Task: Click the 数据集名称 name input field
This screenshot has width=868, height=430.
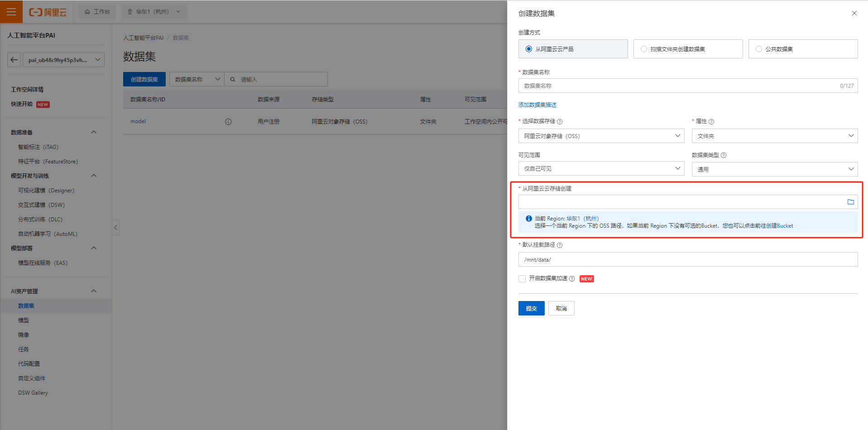Action: 688,86
